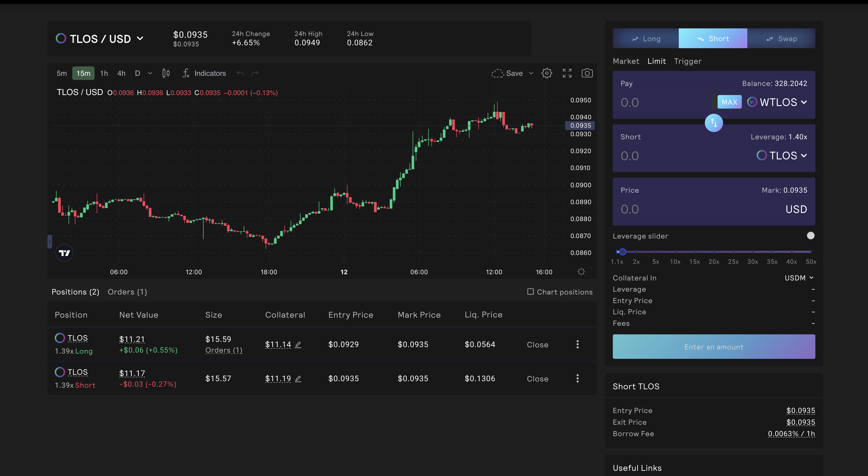The width and height of the screenshot is (868, 476).
Task: Click the Mark: 0.0935 price label
Action: pos(784,190)
